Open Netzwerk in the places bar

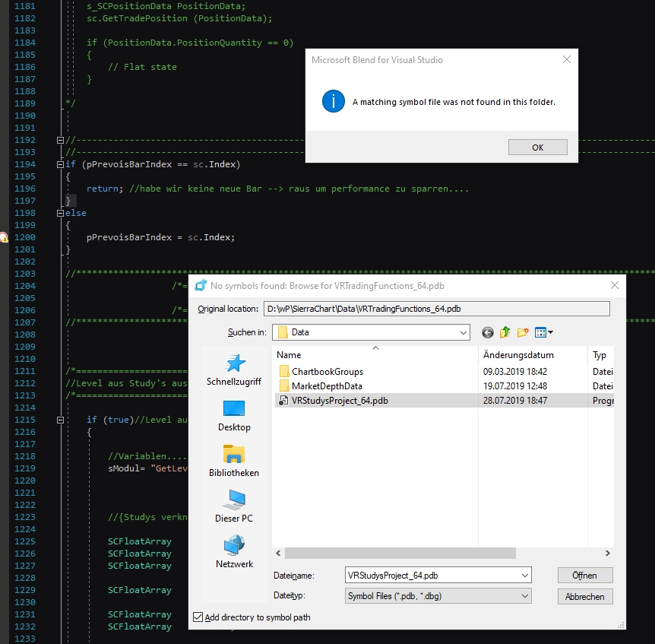click(x=234, y=552)
